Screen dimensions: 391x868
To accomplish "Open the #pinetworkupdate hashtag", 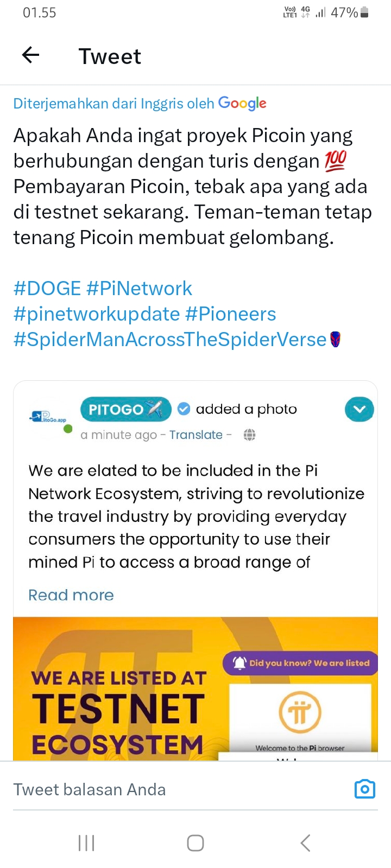I will [97, 314].
